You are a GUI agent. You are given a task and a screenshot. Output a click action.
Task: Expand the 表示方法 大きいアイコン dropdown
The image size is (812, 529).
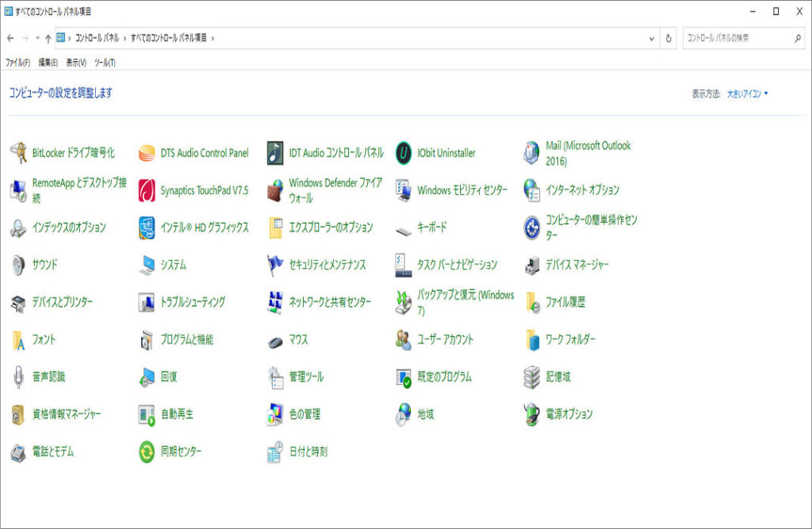click(x=748, y=94)
